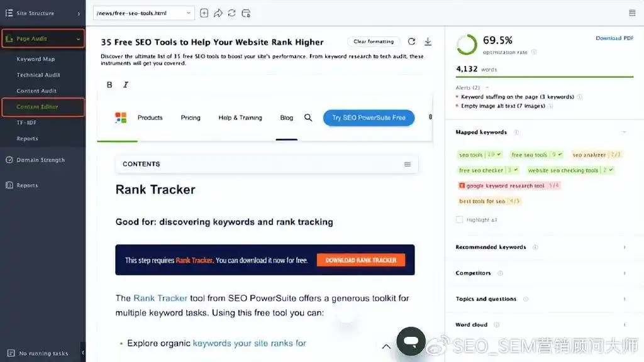Click Try SEO PowerSuite Free button

coord(369,118)
